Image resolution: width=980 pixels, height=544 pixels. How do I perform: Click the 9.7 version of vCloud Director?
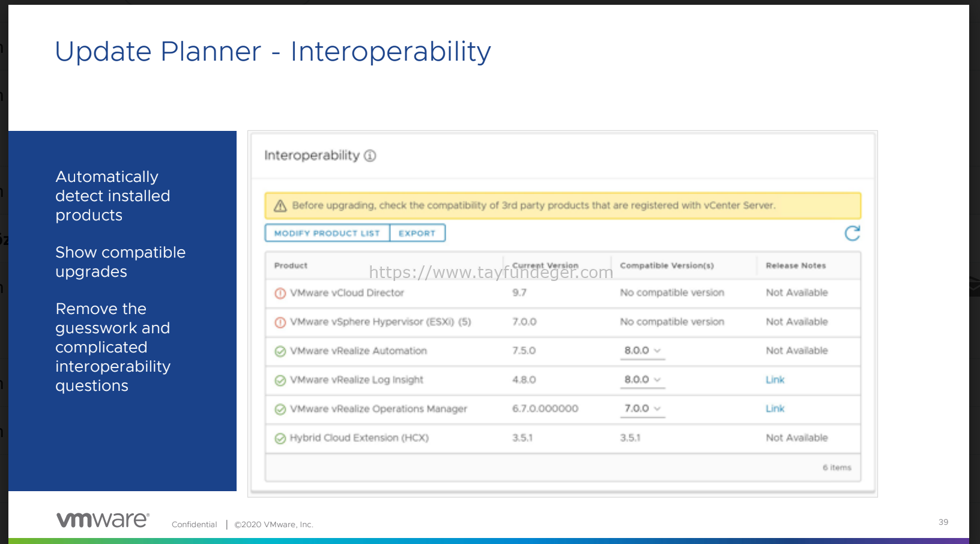point(519,292)
